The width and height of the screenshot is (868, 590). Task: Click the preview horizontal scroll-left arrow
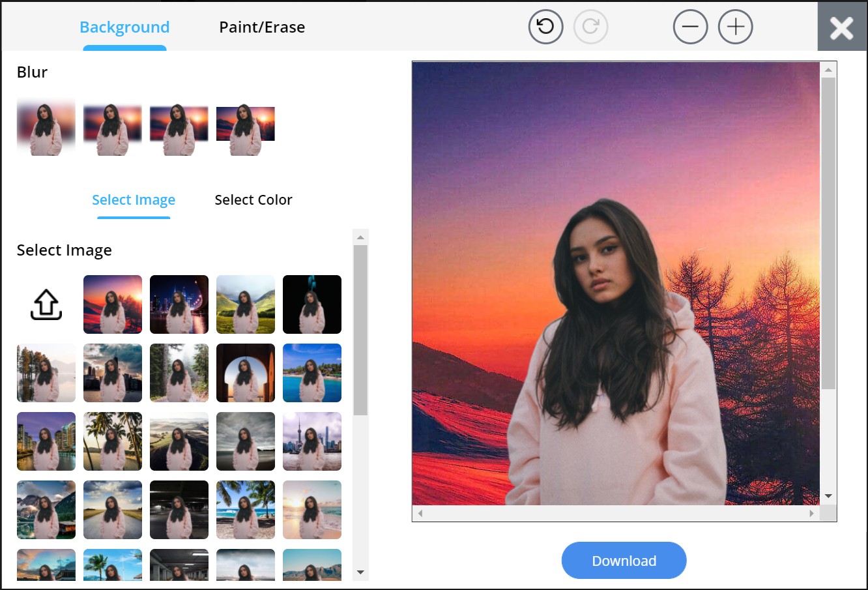point(420,513)
